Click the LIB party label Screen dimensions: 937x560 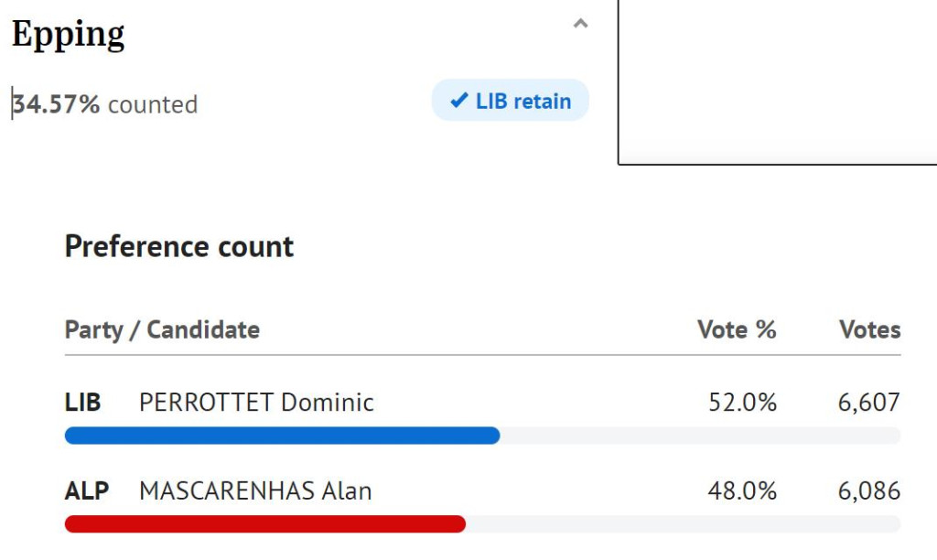(x=82, y=403)
